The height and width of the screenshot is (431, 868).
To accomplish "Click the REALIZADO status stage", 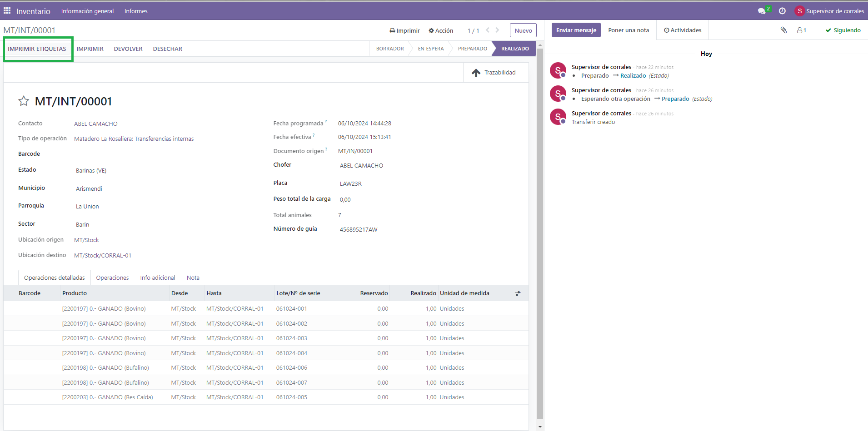I will [515, 49].
